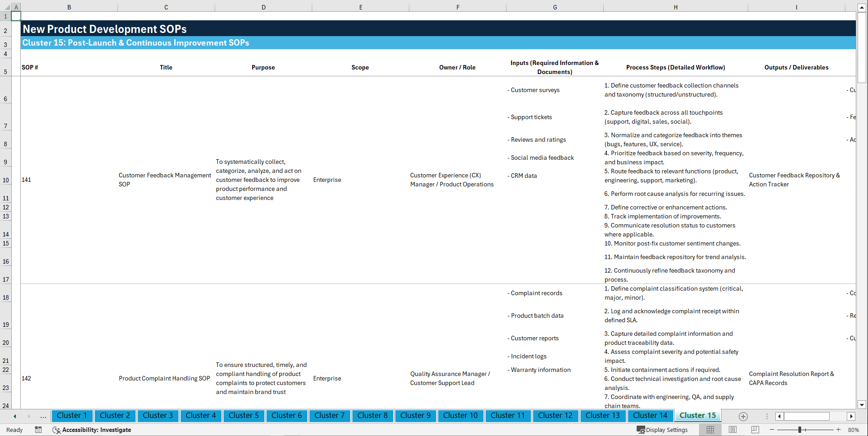The image size is (868, 436).
Task: Go to Cluster 14 sheet tab
Action: click(x=650, y=416)
